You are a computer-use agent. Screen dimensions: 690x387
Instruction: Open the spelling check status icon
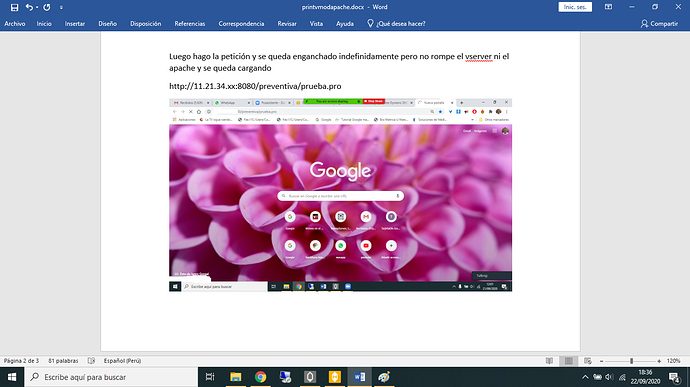pyautogui.click(x=91, y=361)
